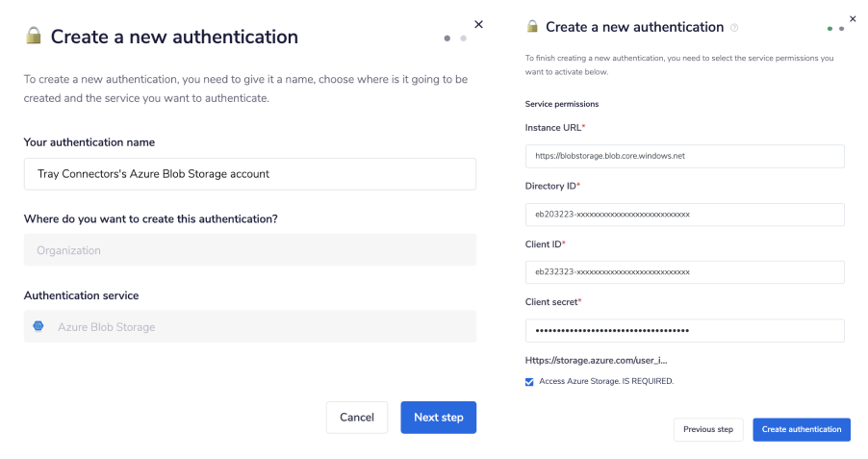Click the green step indicator dot
The height and width of the screenshot is (459, 868).
[x=830, y=29]
